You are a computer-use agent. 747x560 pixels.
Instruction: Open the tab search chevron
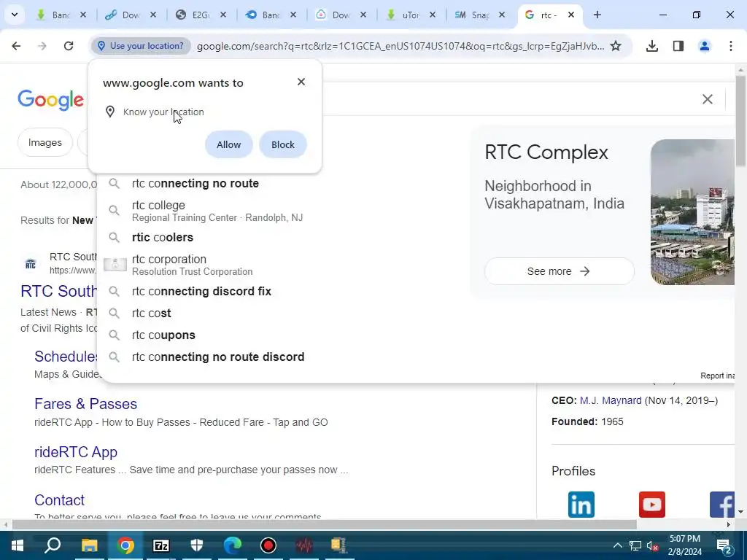(15, 15)
